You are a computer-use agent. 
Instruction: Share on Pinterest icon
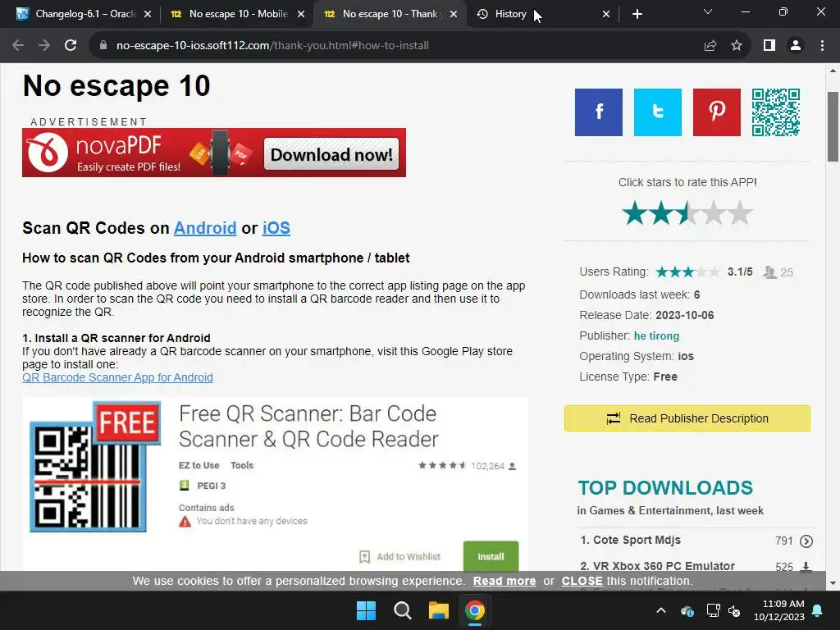pyautogui.click(x=716, y=112)
